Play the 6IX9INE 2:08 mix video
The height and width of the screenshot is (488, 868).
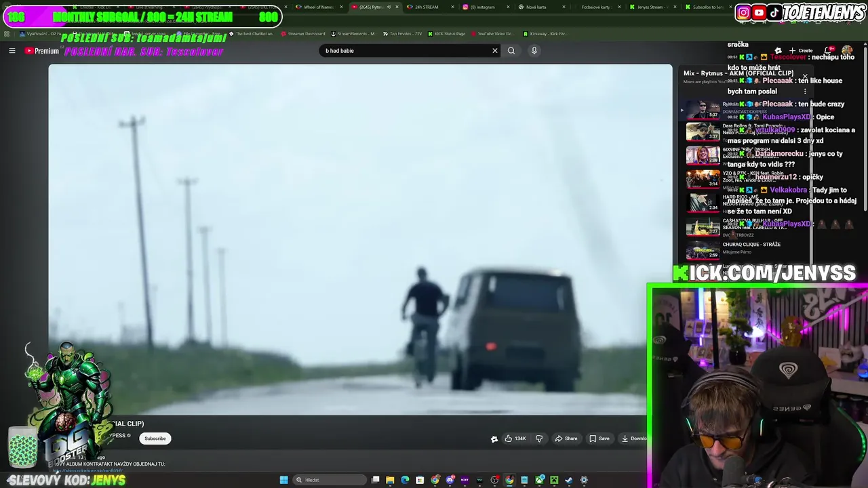pos(703,155)
